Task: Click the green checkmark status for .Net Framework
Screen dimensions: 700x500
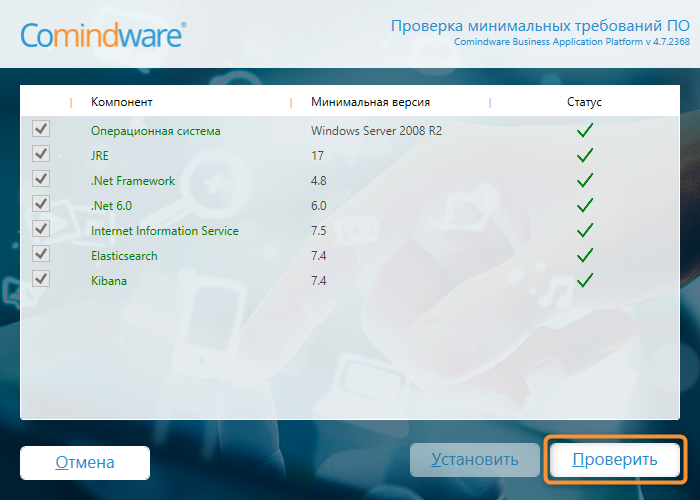Action: point(584,180)
